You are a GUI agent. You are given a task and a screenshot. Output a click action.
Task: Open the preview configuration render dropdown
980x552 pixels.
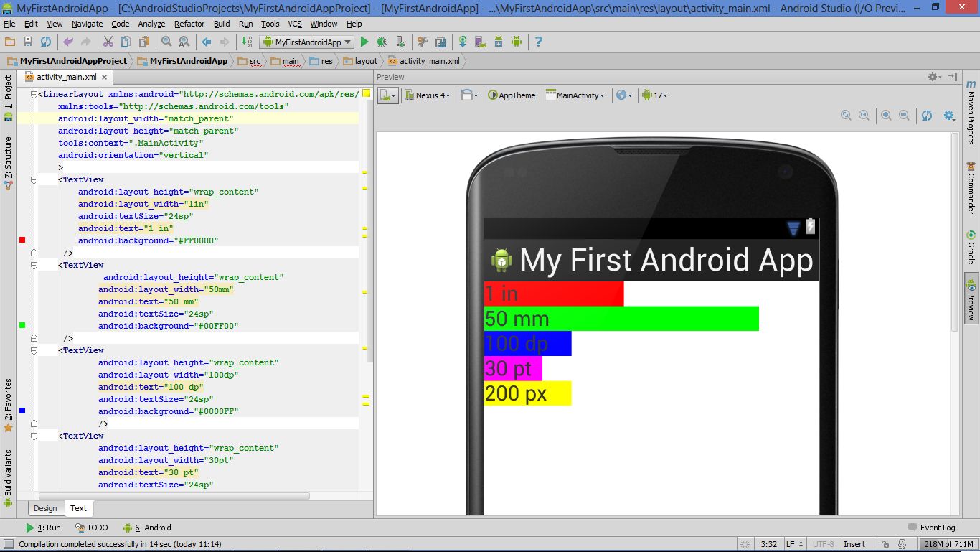pyautogui.click(x=388, y=95)
